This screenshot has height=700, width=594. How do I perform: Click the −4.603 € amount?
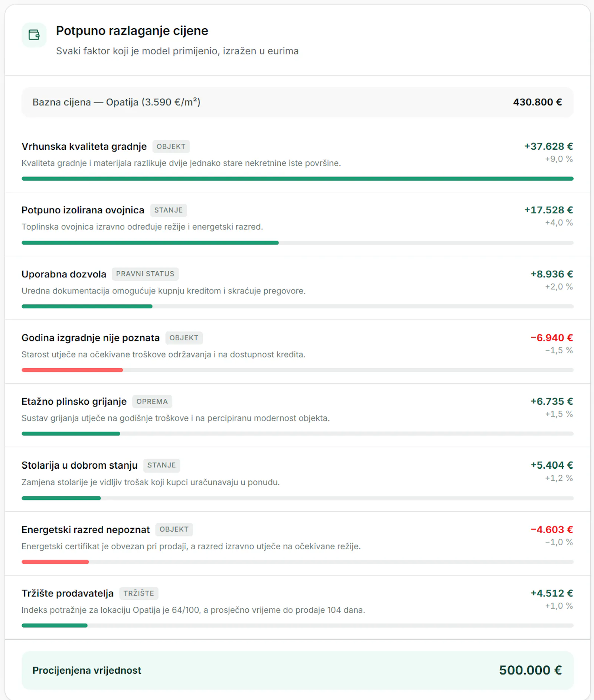552,529
